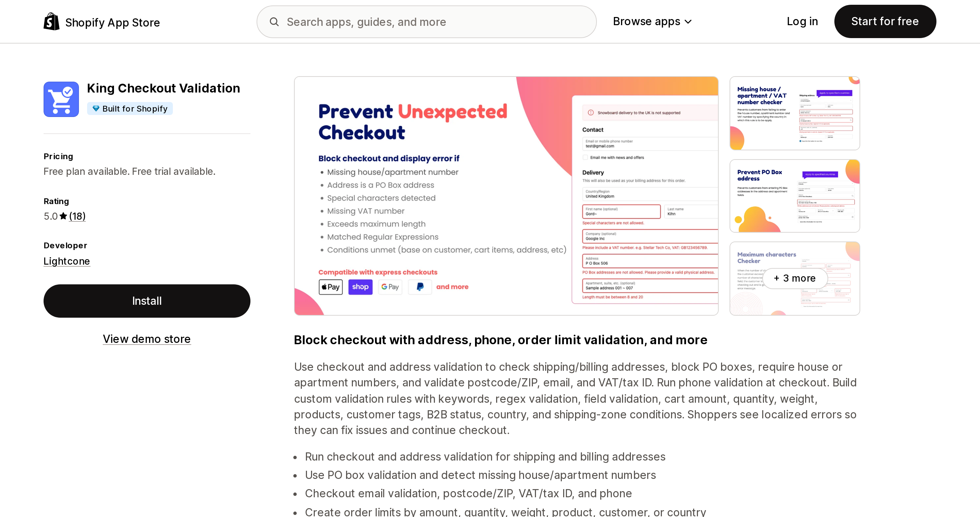
Task: Open the Log in page
Action: click(802, 22)
